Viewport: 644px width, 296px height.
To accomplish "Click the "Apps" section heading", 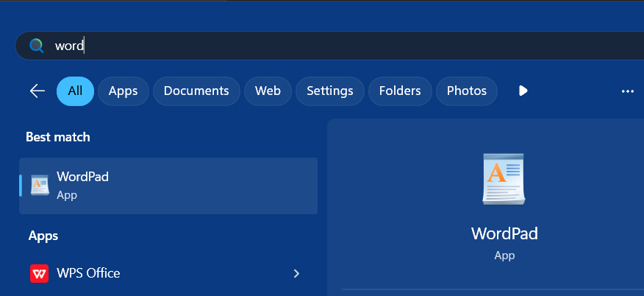I will coord(43,236).
